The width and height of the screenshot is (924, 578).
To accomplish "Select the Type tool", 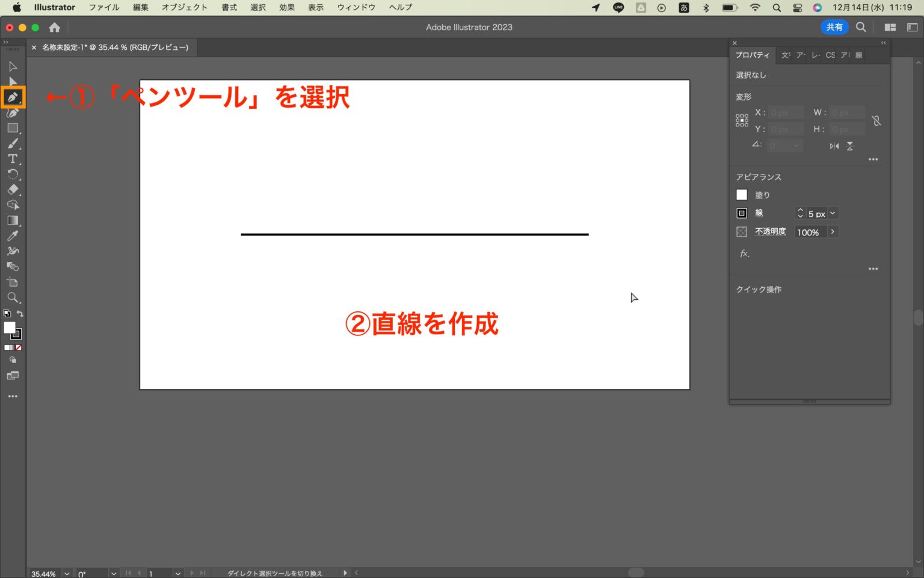I will (x=13, y=159).
